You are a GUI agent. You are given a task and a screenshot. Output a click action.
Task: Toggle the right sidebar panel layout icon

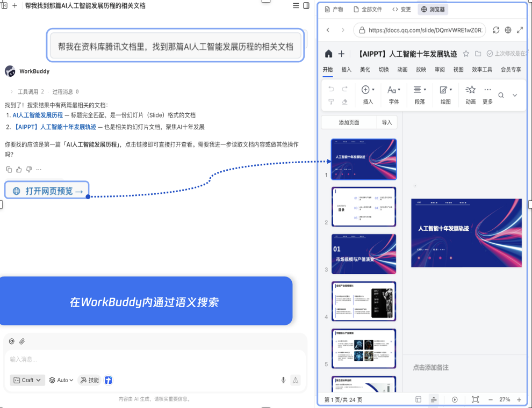coord(306,5)
